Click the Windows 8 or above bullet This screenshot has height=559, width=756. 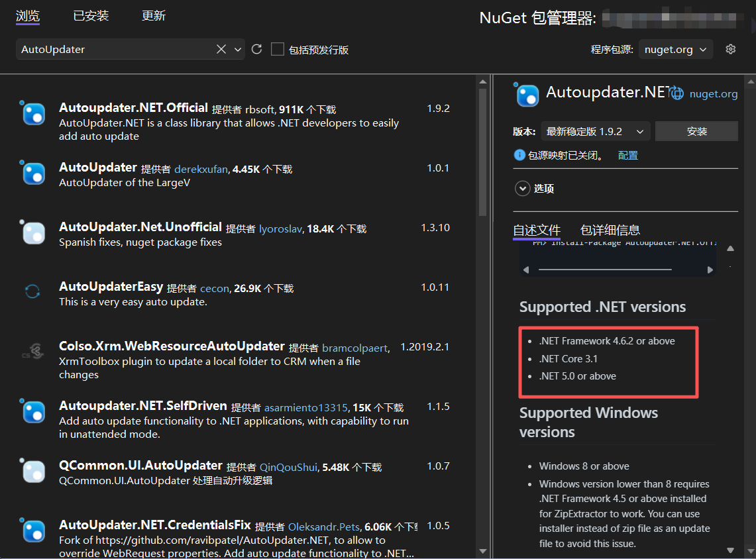(x=584, y=466)
